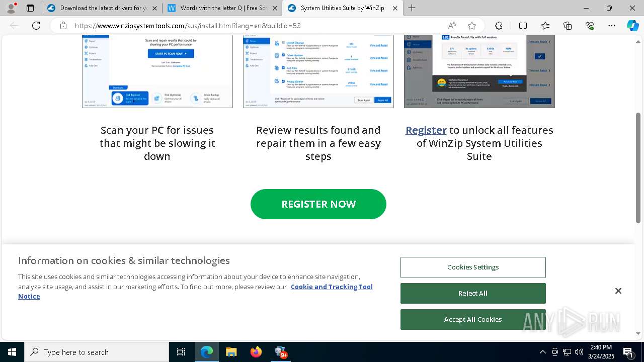Image resolution: width=644 pixels, height=362 pixels.
Task: Open the Split screen icon
Action: [523, 26]
